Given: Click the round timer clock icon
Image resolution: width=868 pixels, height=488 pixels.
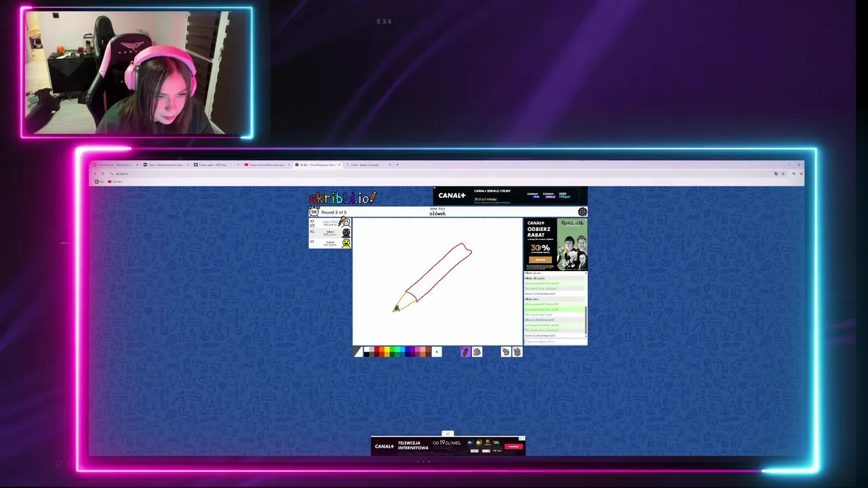Looking at the screenshot, I should click(x=314, y=211).
